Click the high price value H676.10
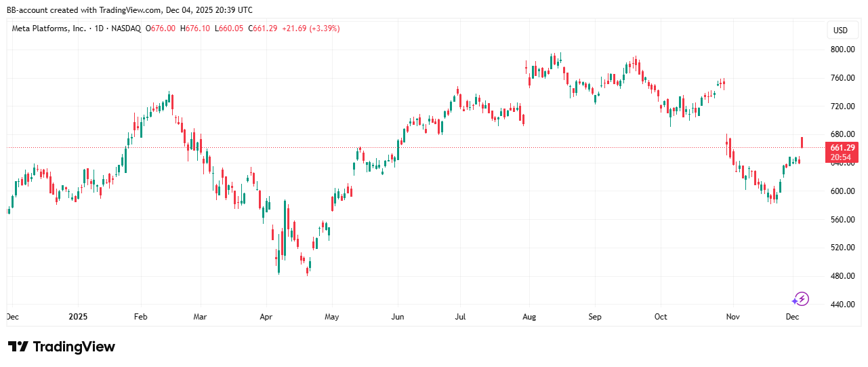 [195, 28]
